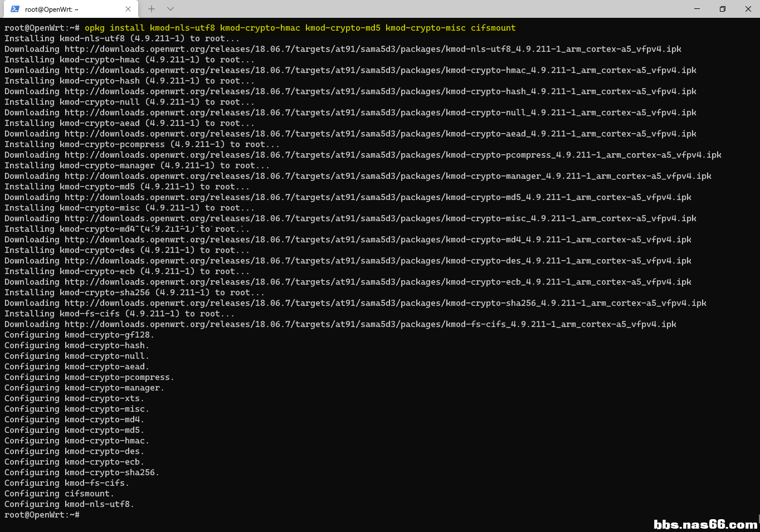
Task: Open the kmod-crypto-sha256 ipk download URL
Action: point(385,303)
